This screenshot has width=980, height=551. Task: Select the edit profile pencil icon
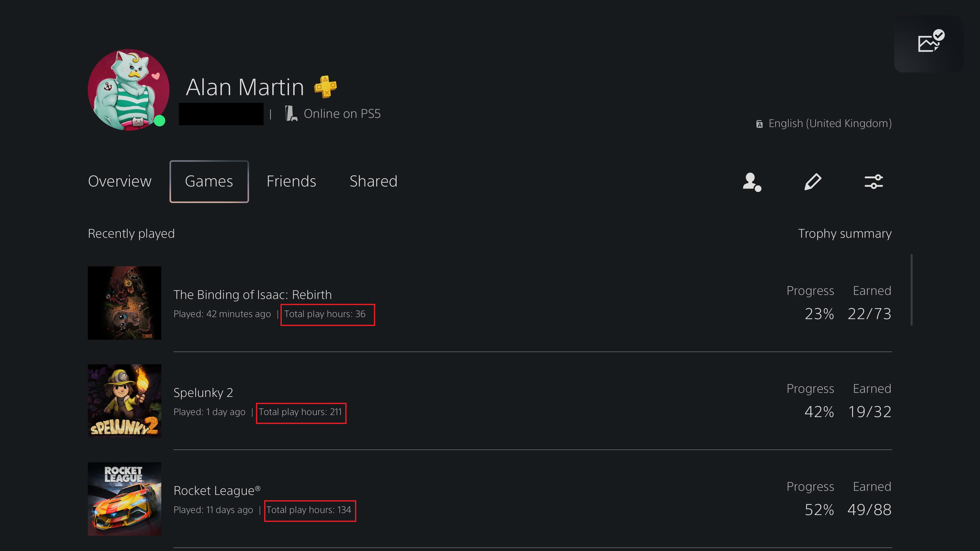click(813, 182)
